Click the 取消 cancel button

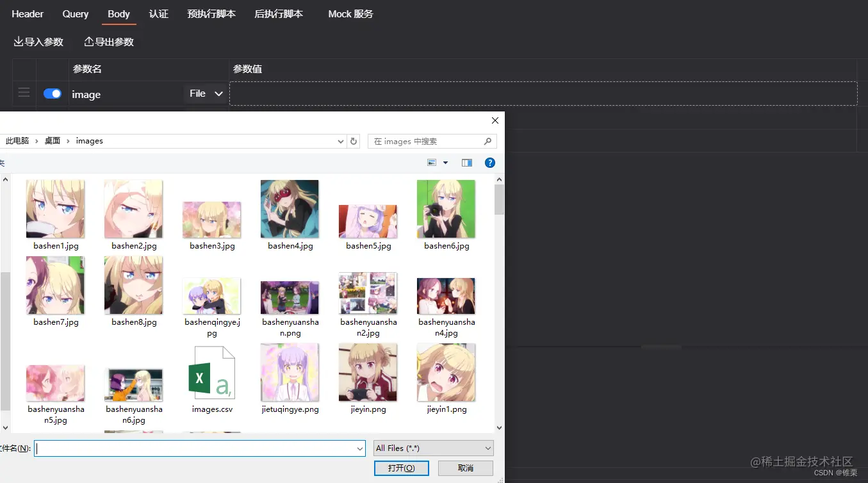(x=465, y=468)
